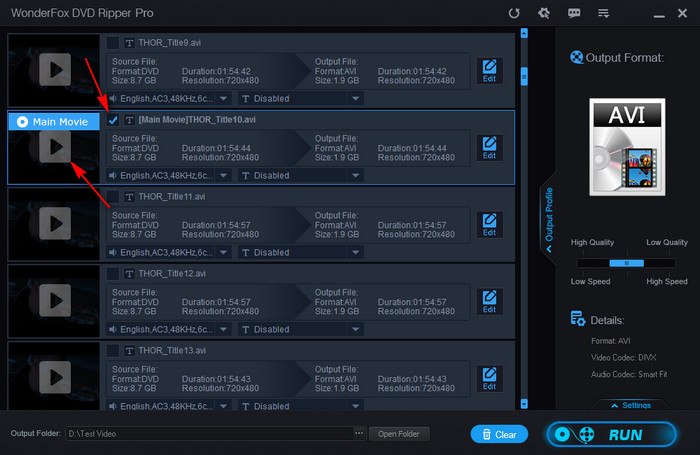
Task: Select the THOR_Title9.avi file name
Action: click(x=170, y=42)
